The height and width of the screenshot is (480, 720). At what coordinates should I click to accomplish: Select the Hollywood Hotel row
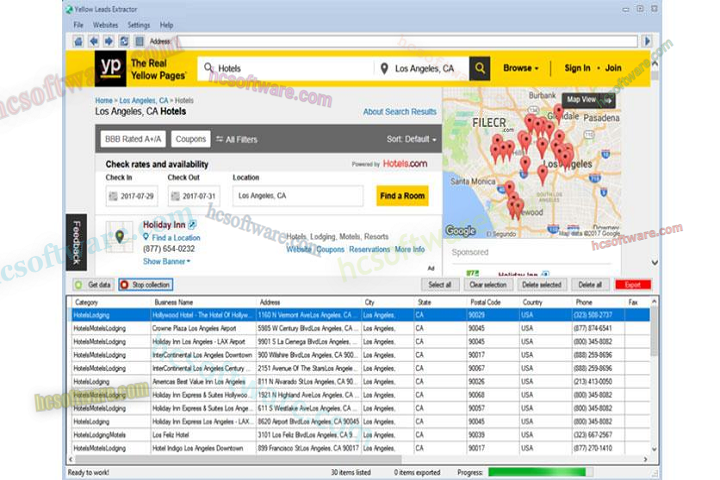coord(360,315)
